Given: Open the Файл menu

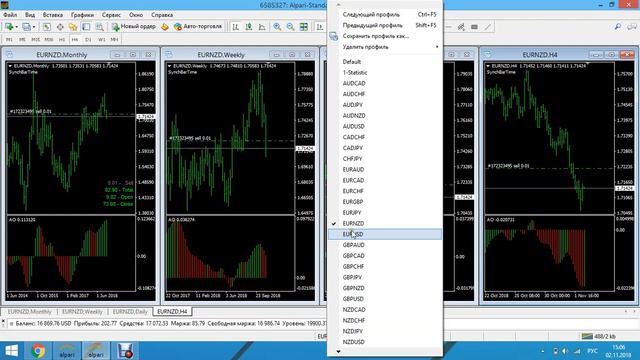Looking at the screenshot, I should (10, 15).
